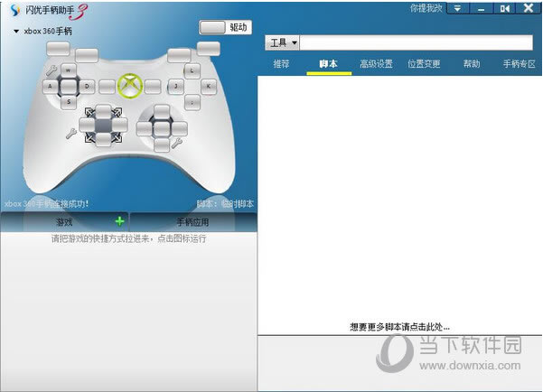
Task: Click the wrench icon beside the left stick
Action: pyautogui.click(x=51, y=69)
